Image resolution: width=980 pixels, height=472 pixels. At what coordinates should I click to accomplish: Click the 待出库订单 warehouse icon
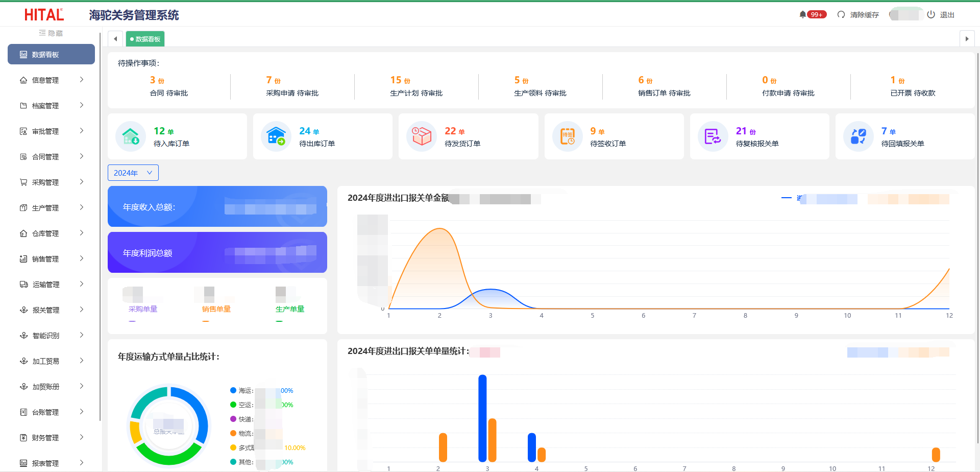(276, 136)
